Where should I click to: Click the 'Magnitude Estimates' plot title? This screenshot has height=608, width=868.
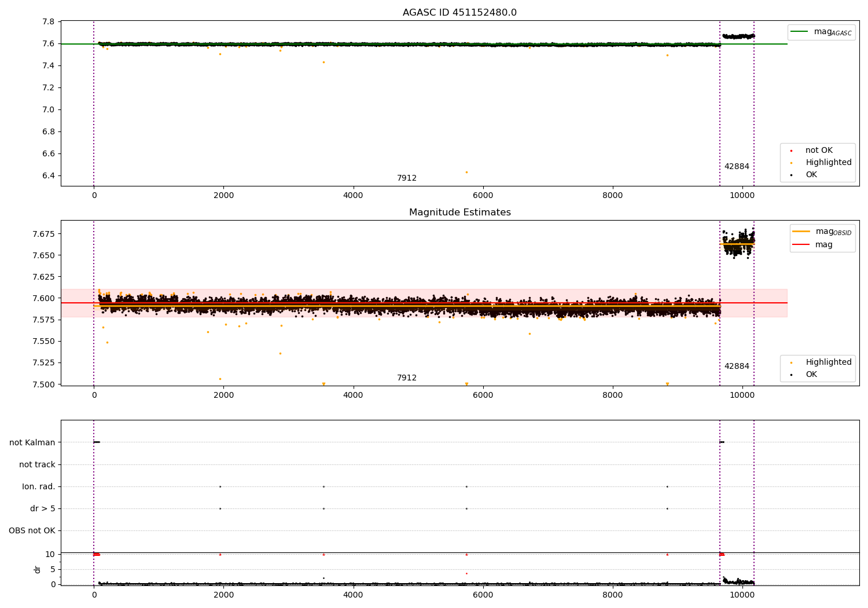459,213
